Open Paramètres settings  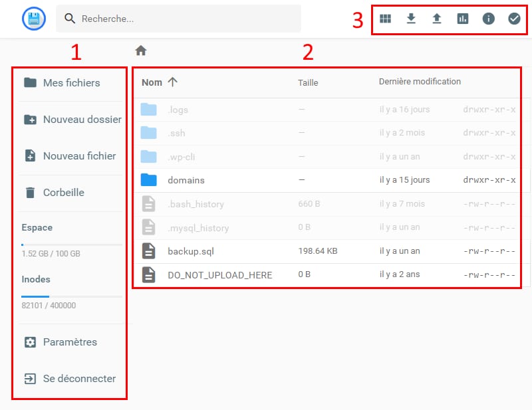(70, 342)
